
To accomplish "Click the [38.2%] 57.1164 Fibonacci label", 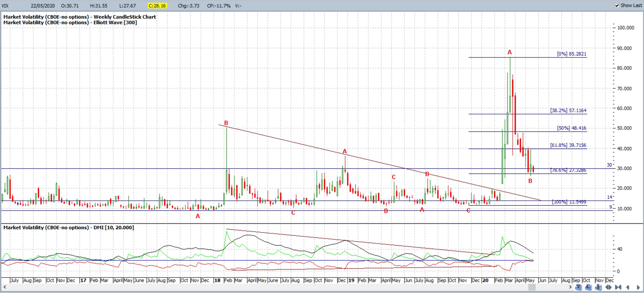I will tap(568, 110).
